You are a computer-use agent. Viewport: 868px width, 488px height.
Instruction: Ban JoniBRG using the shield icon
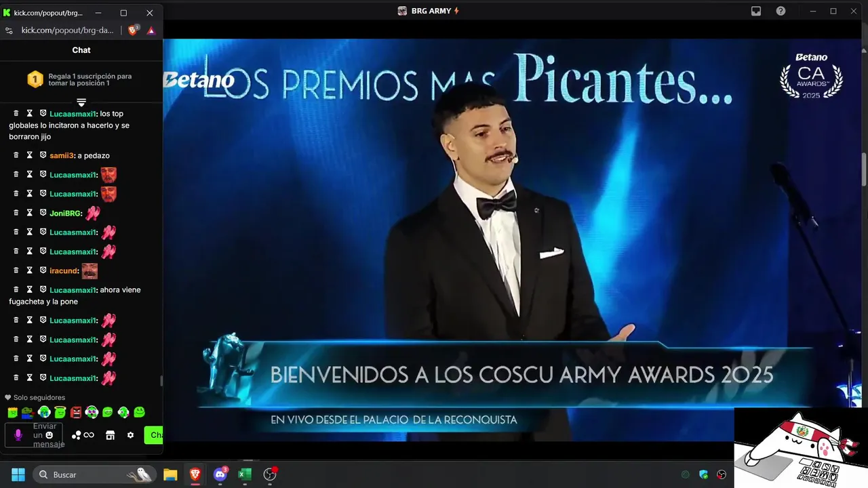(43, 213)
